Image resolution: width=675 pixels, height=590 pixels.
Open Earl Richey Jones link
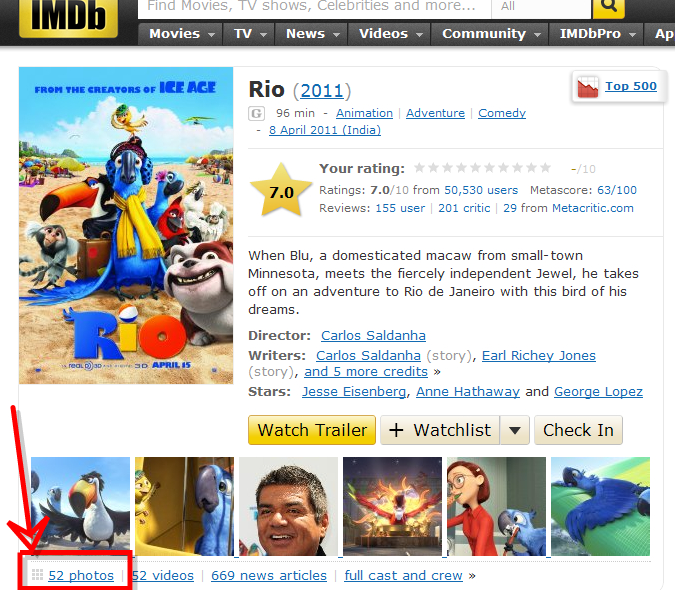(x=539, y=355)
